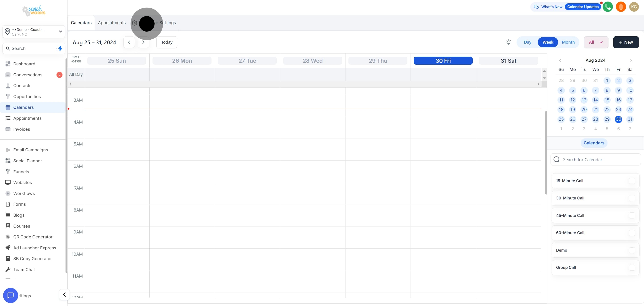This screenshot has width=644, height=306.
Task: Select the Calendars tab
Action: pyautogui.click(x=81, y=23)
